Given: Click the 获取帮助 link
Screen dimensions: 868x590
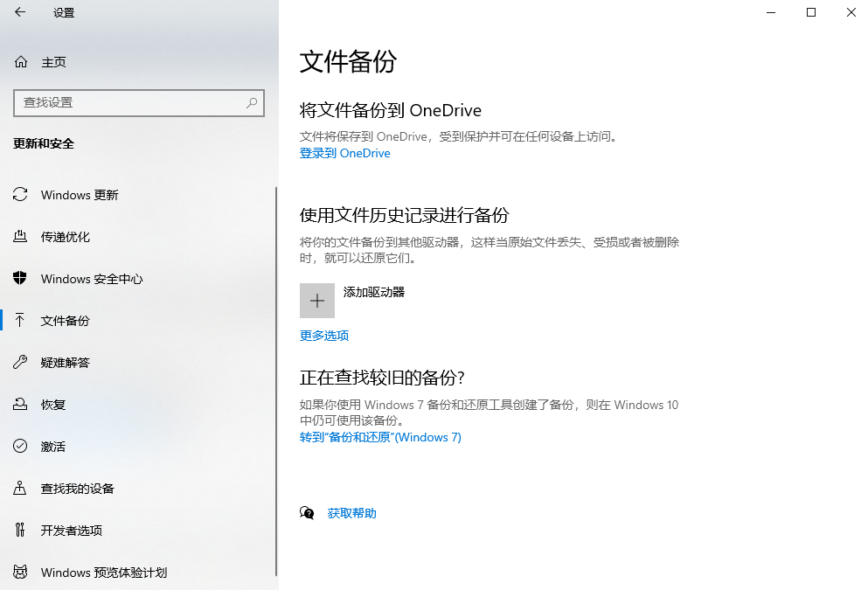Looking at the screenshot, I should point(351,513).
